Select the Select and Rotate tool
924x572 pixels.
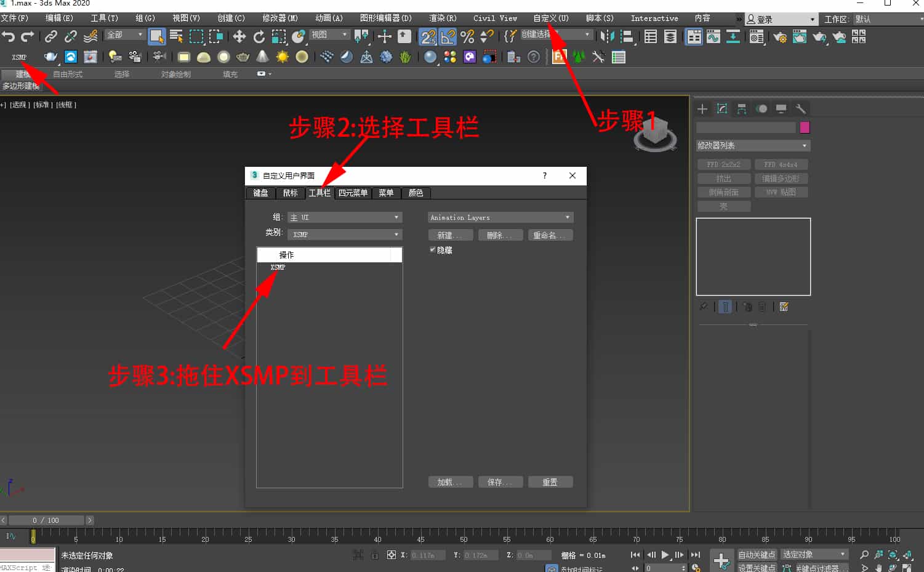(259, 37)
